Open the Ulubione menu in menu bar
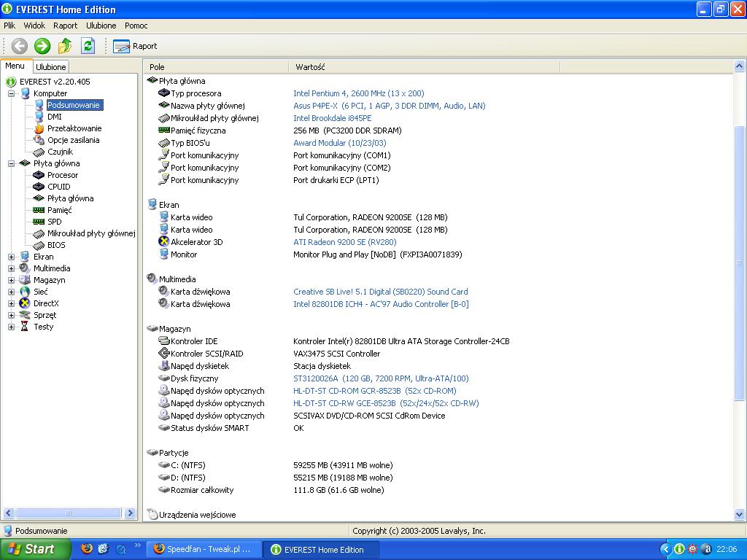The height and width of the screenshot is (560, 747). (101, 26)
